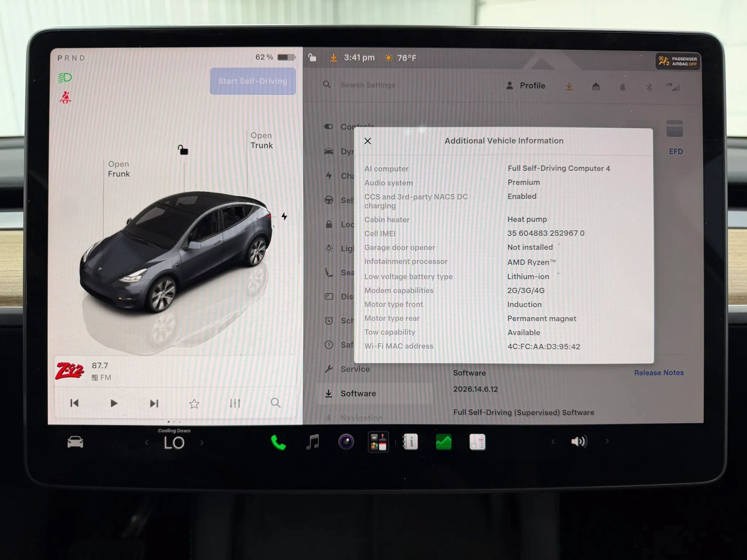Screen dimensions: 747x560
Task: Tap the media search magnifier icon
Action: click(x=276, y=403)
